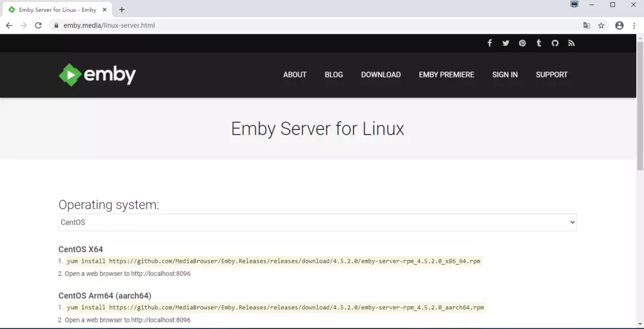644x329 pixels.
Task: Click the address bar URL
Action: (x=109, y=26)
